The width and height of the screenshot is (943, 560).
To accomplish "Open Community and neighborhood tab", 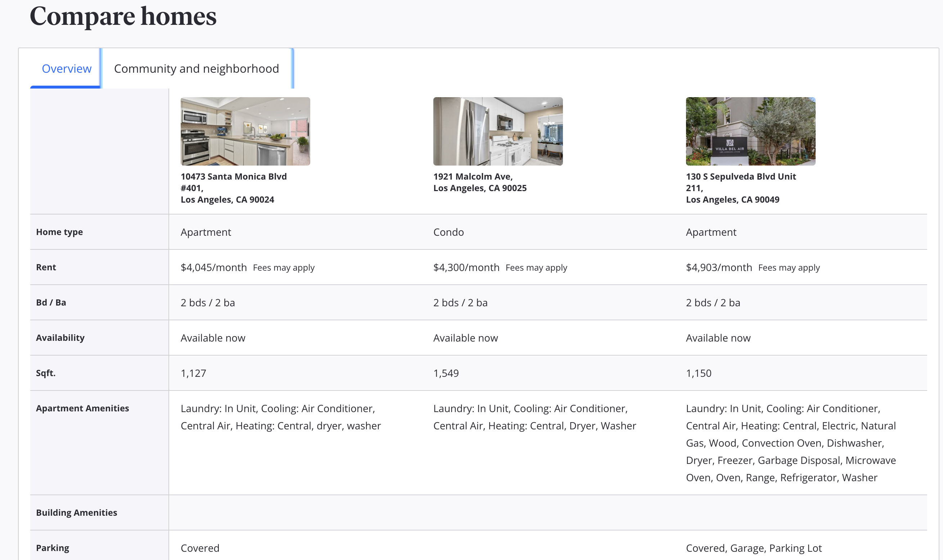I will tap(197, 69).
